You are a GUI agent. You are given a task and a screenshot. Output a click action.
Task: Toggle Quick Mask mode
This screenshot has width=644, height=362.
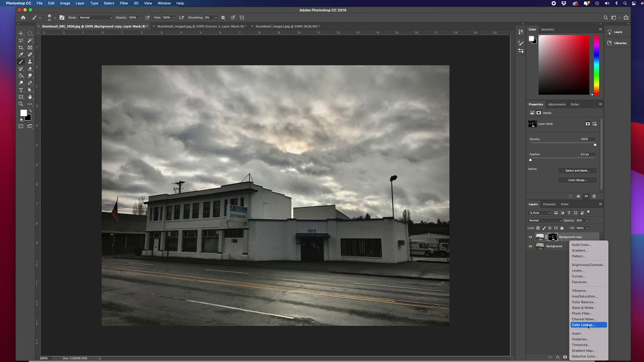(x=21, y=126)
